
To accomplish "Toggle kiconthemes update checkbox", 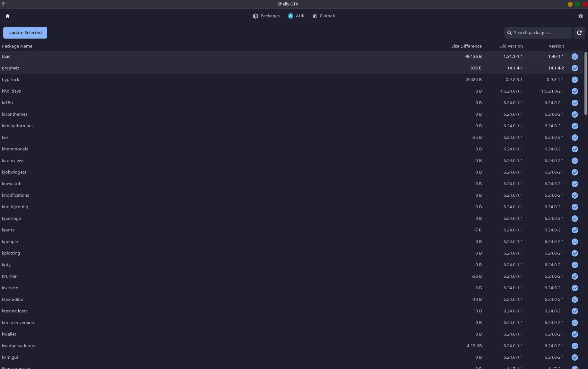I will click(575, 114).
